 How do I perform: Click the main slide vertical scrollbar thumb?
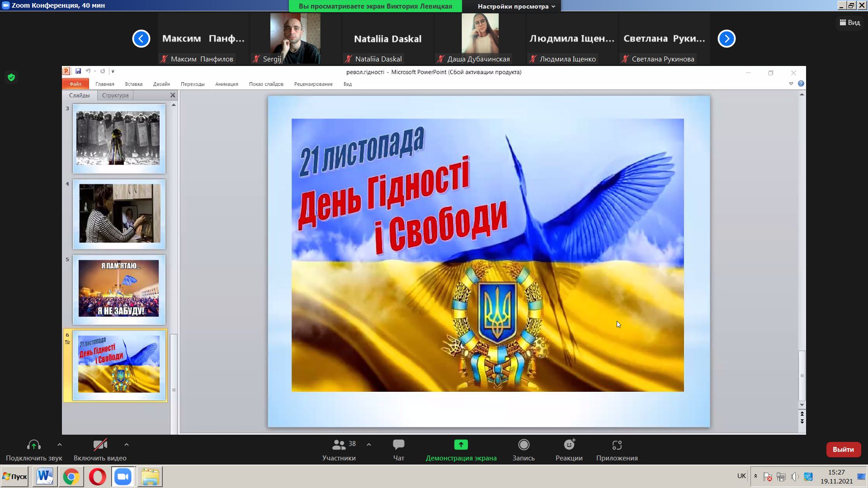(802, 375)
